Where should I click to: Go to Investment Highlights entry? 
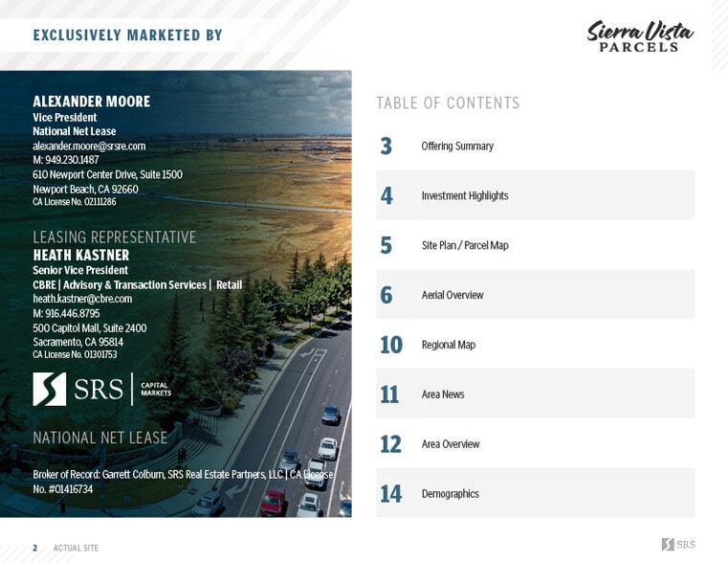[x=465, y=196]
